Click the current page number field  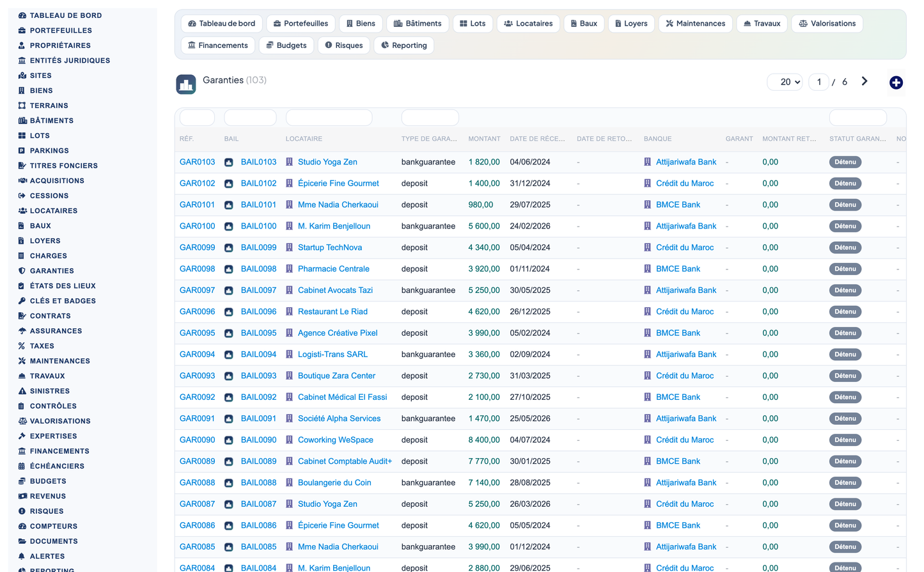point(819,82)
